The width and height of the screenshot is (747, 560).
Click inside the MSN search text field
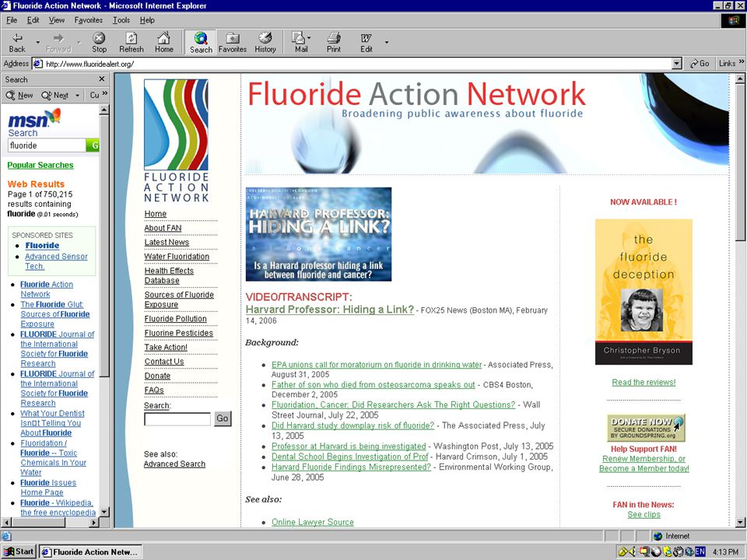(47, 145)
